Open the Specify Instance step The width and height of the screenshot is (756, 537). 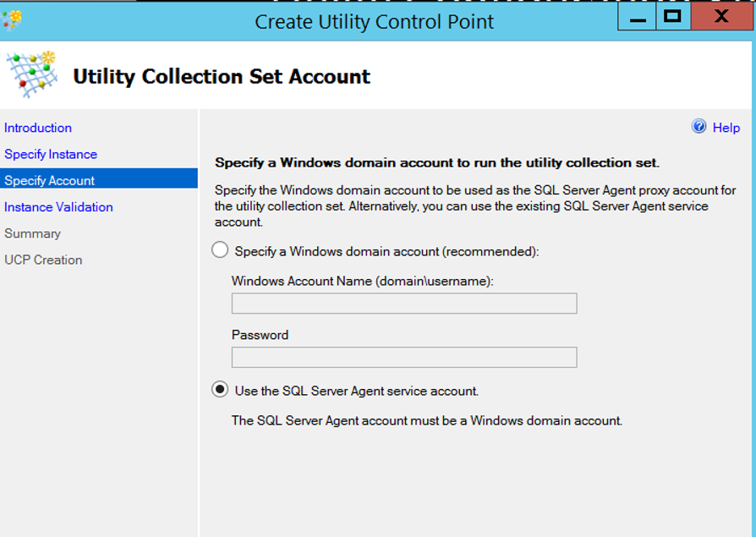51,154
